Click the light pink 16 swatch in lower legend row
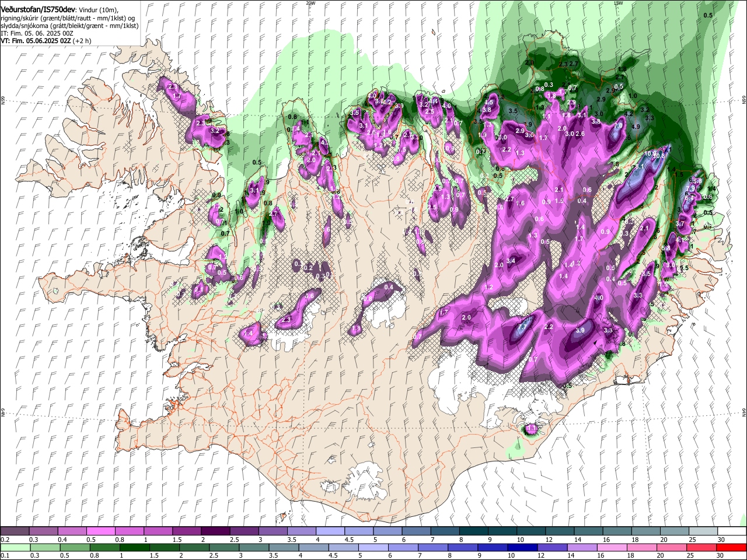Viewport: 747px width, 560px height. pos(612,548)
